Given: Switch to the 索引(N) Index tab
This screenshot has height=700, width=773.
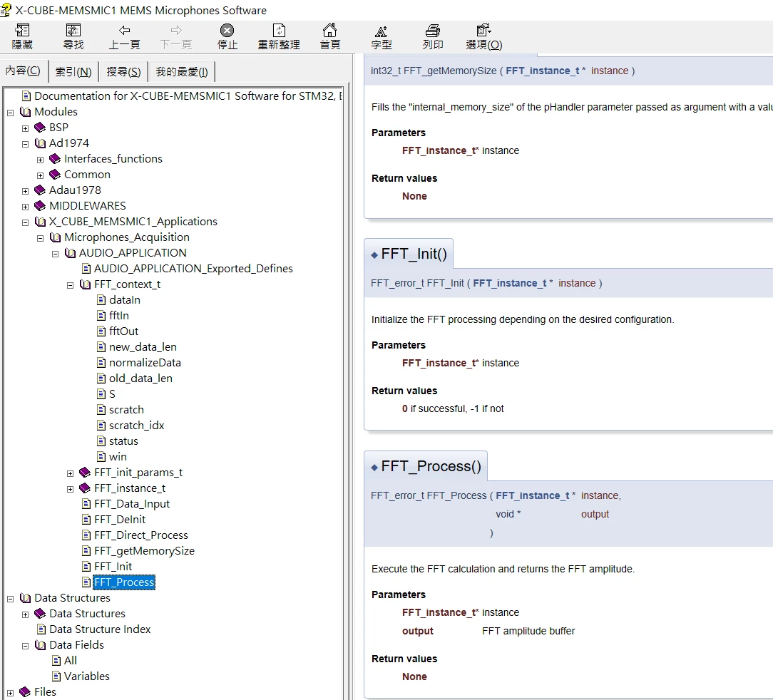Looking at the screenshot, I should [x=73, y=72].
